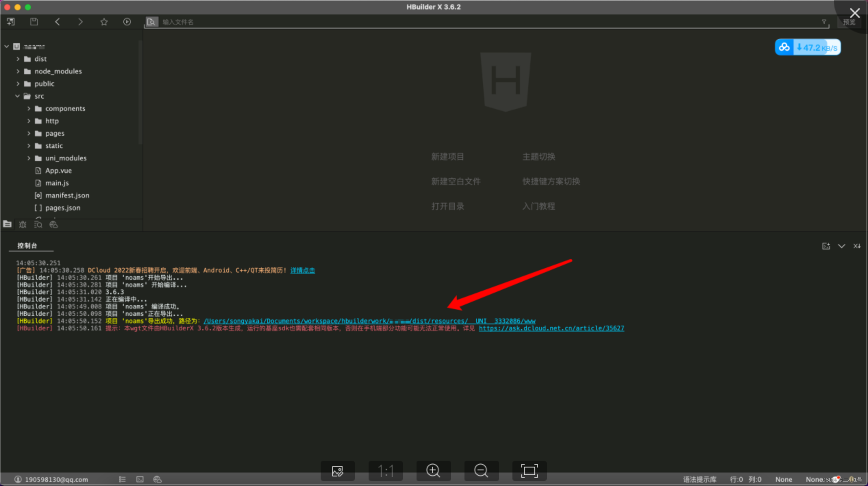
Task: Click the fit-to-screen icon
Action: click(x=529, y=471)
